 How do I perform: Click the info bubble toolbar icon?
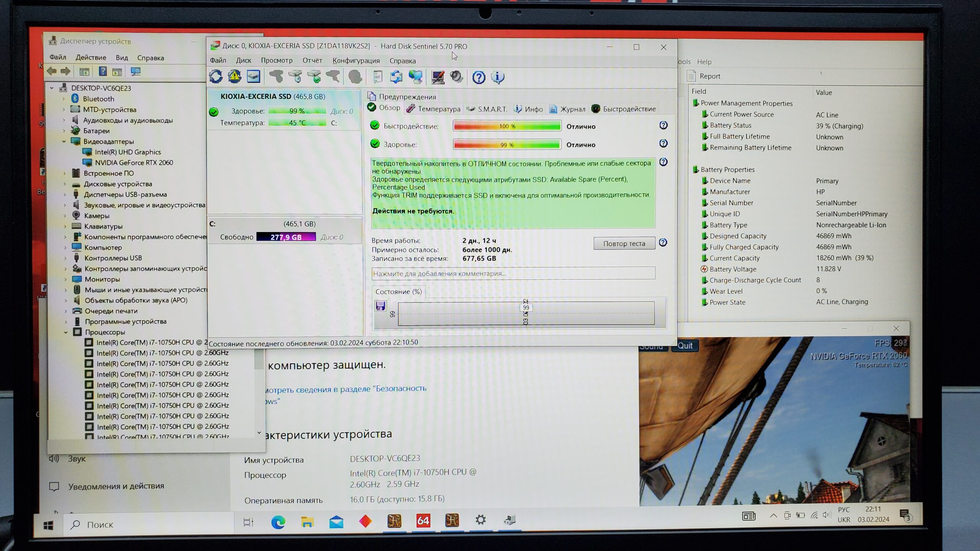(x=497, y=78)
